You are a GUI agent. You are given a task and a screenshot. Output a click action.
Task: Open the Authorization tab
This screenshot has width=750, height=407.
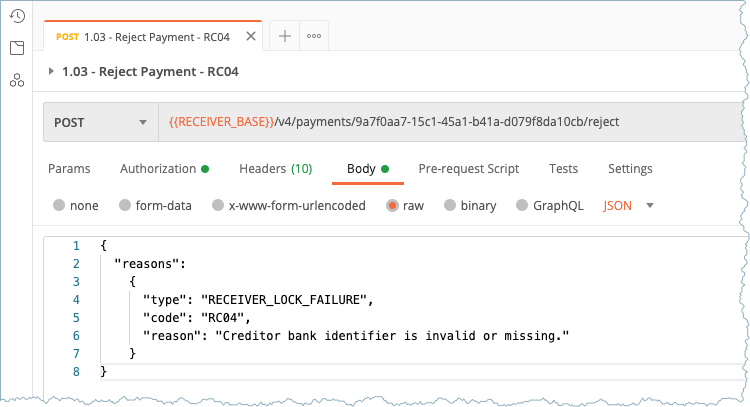point(164,169)
